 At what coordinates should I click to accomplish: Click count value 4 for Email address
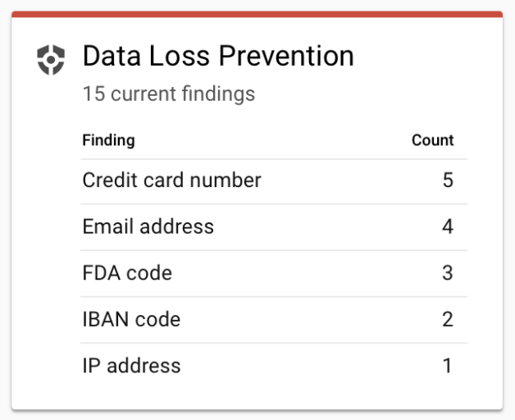448,226
